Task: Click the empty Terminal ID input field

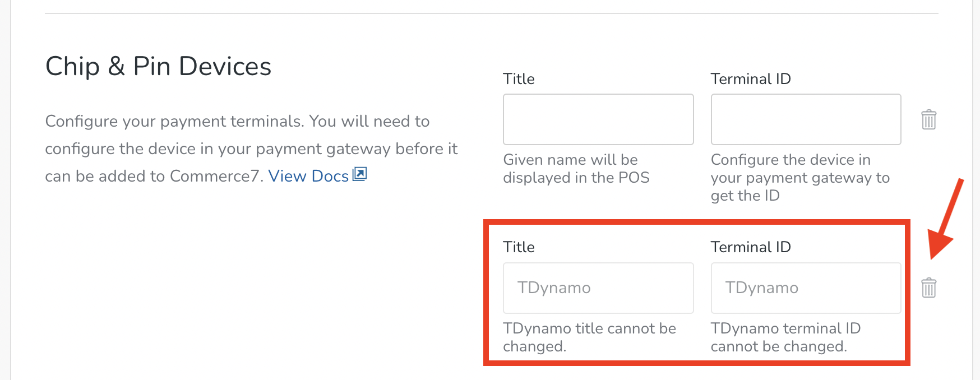Action: coord(806,119)
